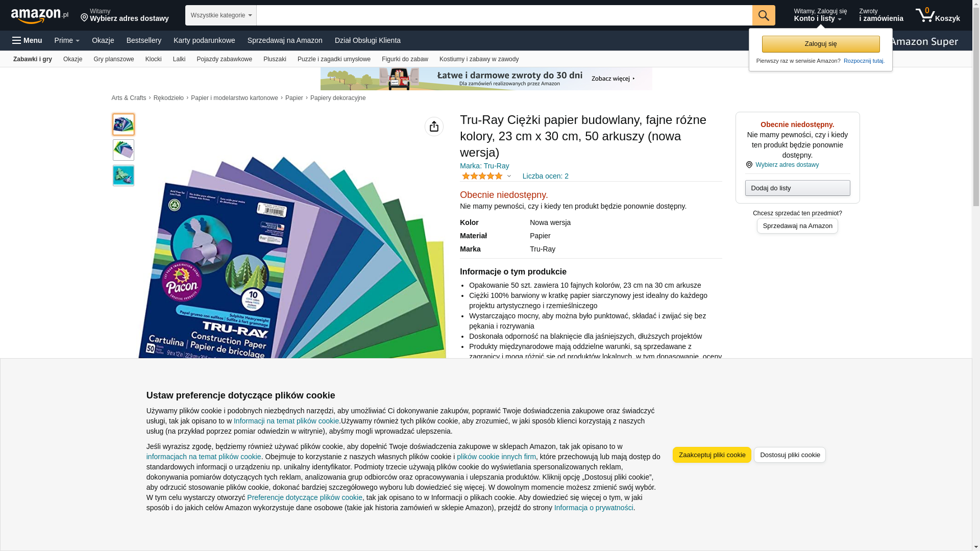980x551 pixels.
Task: Open the hamburger Menu icon
Action: coord(27,40)
